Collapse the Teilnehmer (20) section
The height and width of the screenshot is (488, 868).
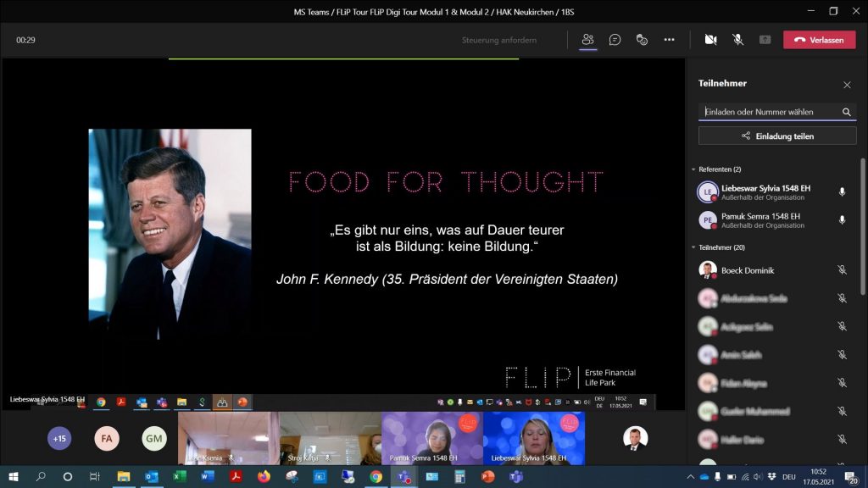(x=693, y=247)
